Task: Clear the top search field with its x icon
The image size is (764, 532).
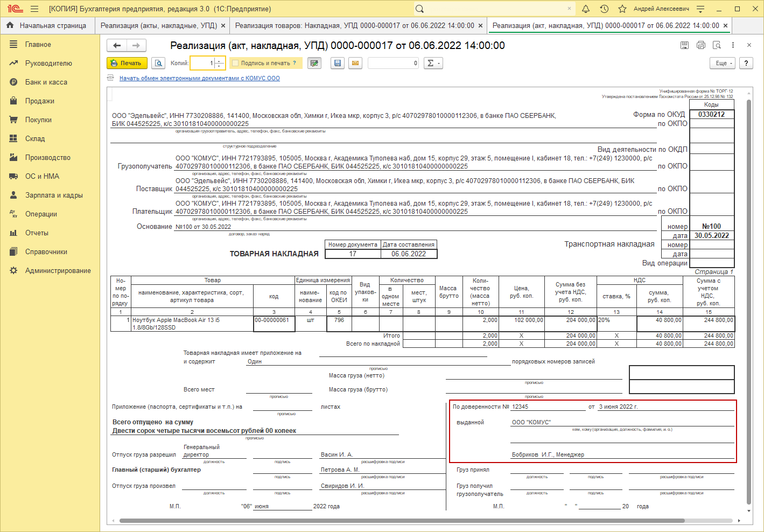Action: click(x=569, y=9)
